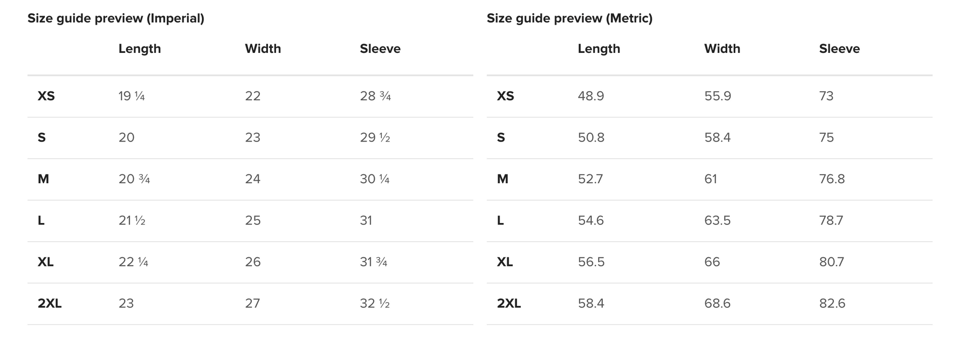This screenshot has width=980, height=358.
Task: Select the 28 ¾ XS sleeve value
Action: tap(375, 96)
